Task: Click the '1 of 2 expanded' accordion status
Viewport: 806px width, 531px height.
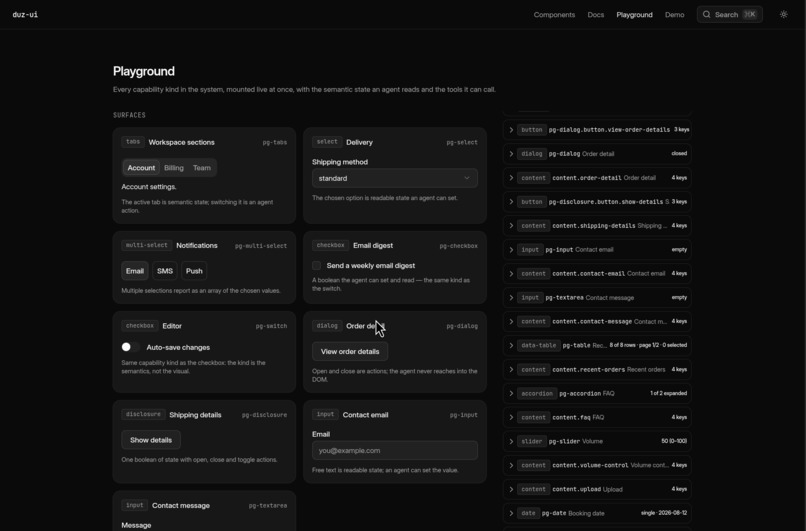Action: 668,393
